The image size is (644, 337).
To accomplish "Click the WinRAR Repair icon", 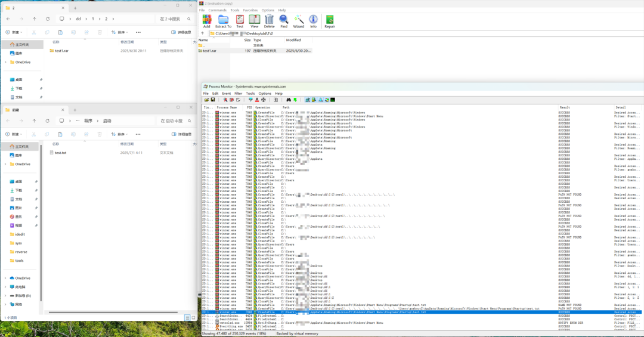I will 330,21.
